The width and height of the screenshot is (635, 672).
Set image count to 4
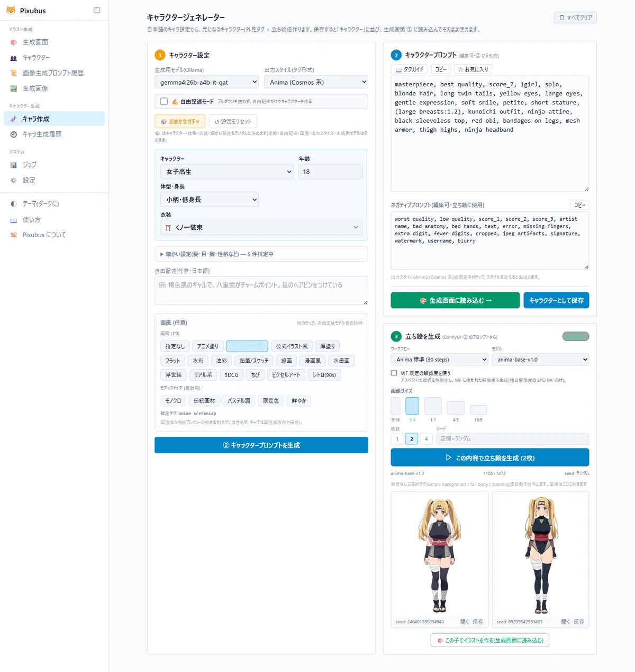point(426,439)
